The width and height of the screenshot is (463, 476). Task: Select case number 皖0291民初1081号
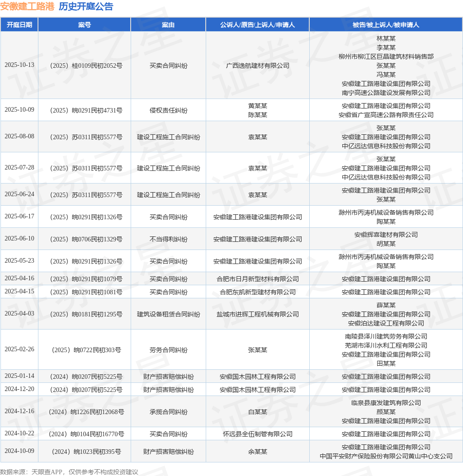[x=86, y=292]
